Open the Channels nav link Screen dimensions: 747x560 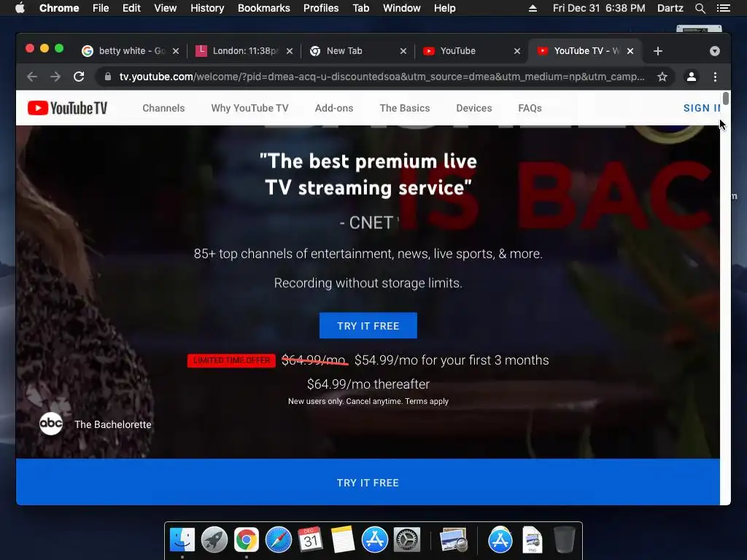pyautogui.click(x=163, y=108)
